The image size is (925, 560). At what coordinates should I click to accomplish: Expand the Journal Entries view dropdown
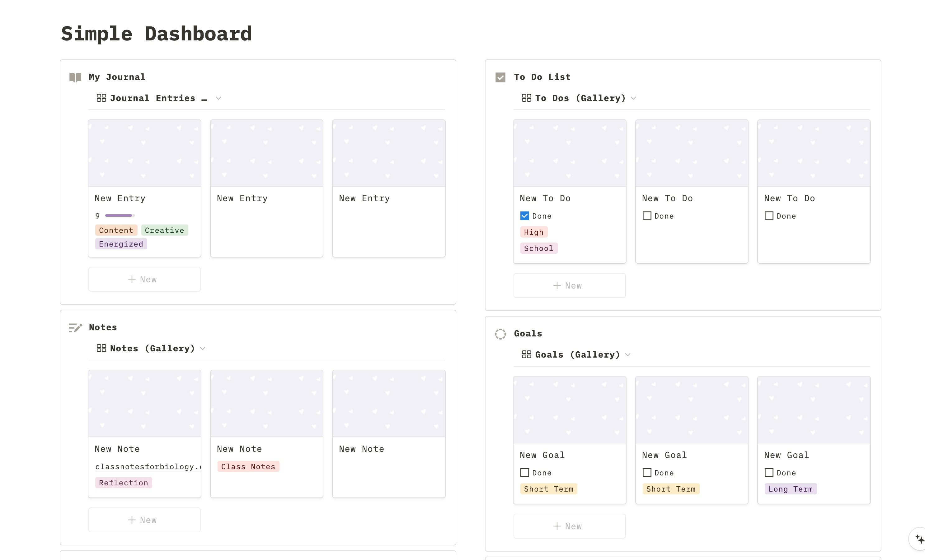219,98
